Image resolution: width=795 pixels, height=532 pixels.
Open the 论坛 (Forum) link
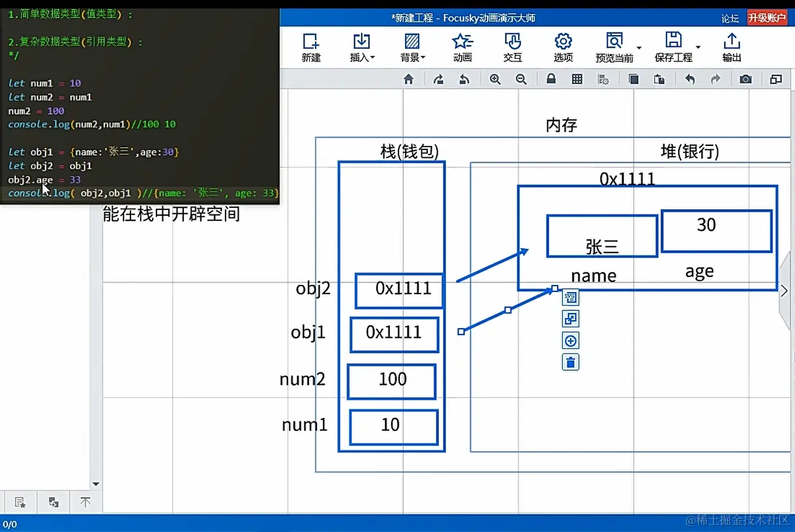[730, 18]
